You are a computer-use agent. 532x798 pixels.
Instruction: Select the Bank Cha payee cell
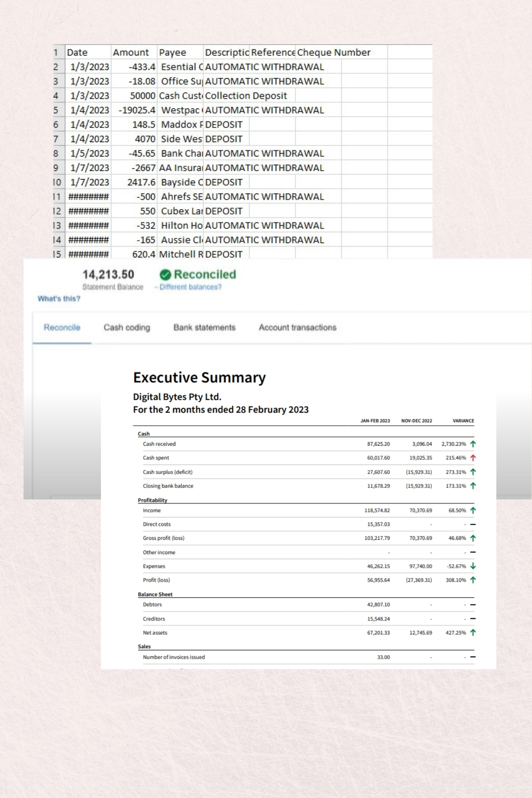(180, 153)
